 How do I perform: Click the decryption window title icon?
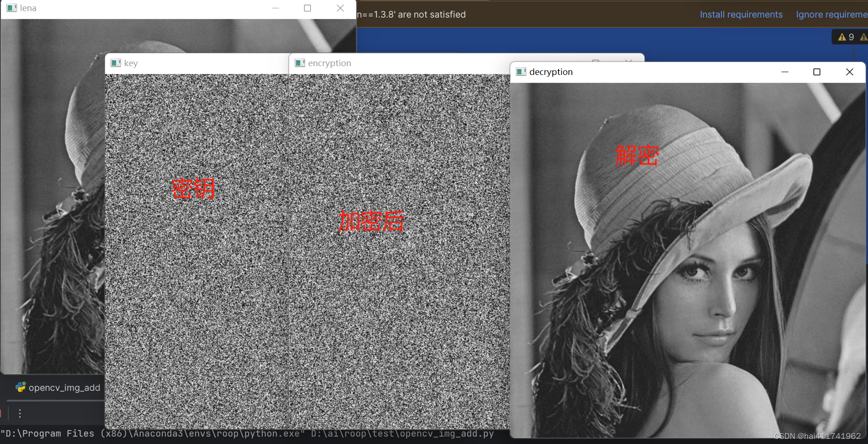click(x=521, y=72)
